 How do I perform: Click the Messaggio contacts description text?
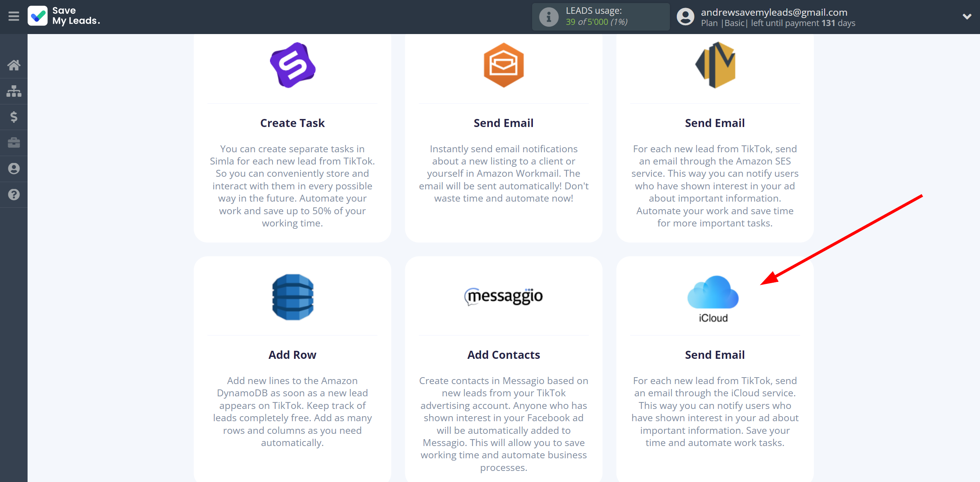pos(504,424)
